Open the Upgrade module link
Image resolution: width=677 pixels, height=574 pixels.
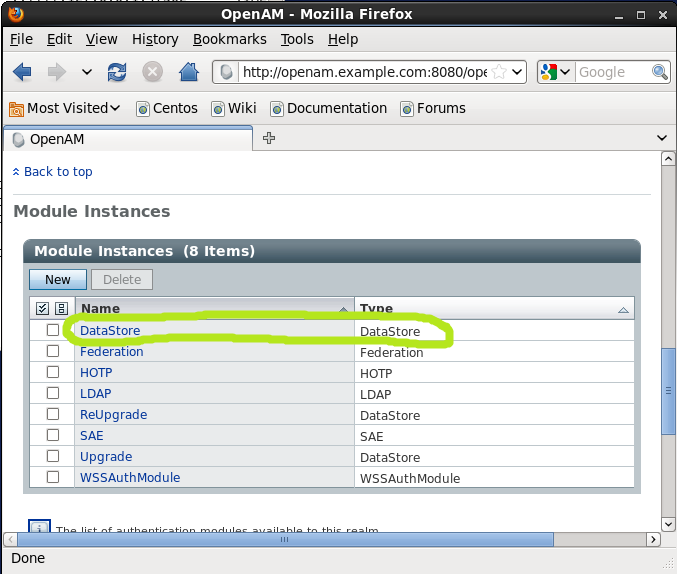coord(106,457)
